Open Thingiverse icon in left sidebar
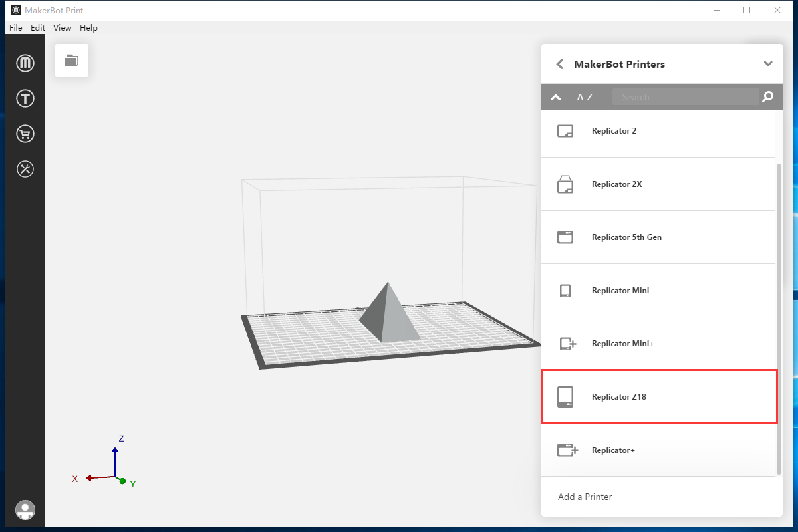The width and height of the screenshot is (798, 532). tap(25, 98)
